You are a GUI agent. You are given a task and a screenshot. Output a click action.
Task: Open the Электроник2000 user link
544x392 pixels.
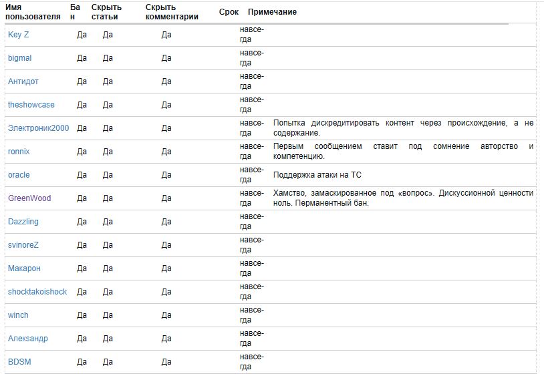pyautogui.click(x=38, y=128)
